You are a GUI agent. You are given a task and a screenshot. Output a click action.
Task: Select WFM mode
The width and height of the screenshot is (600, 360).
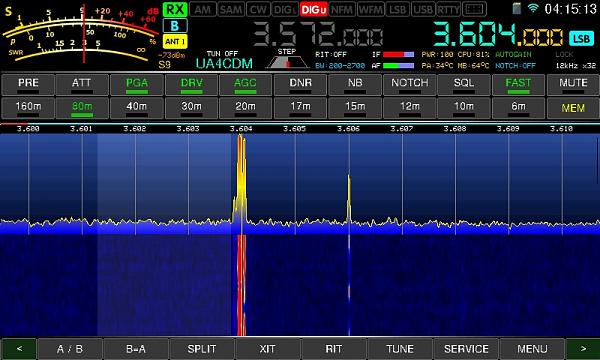pyautogui.click(x=370, y=10)
